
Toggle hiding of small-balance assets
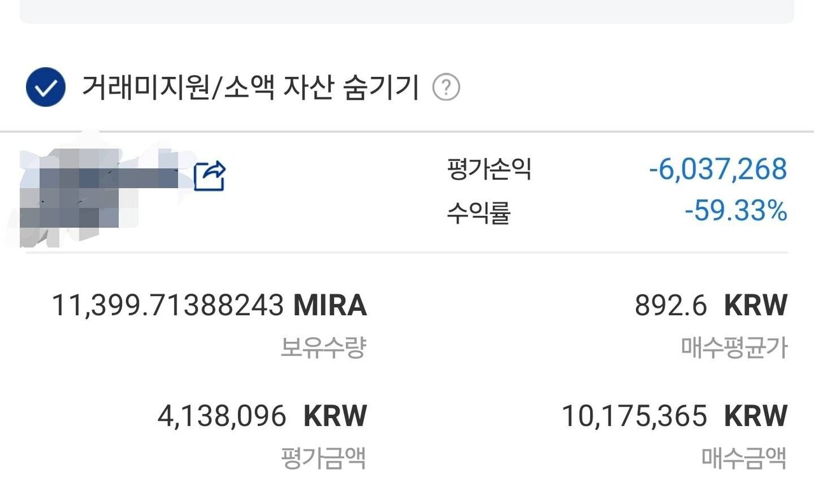click(x=45, y=88)
